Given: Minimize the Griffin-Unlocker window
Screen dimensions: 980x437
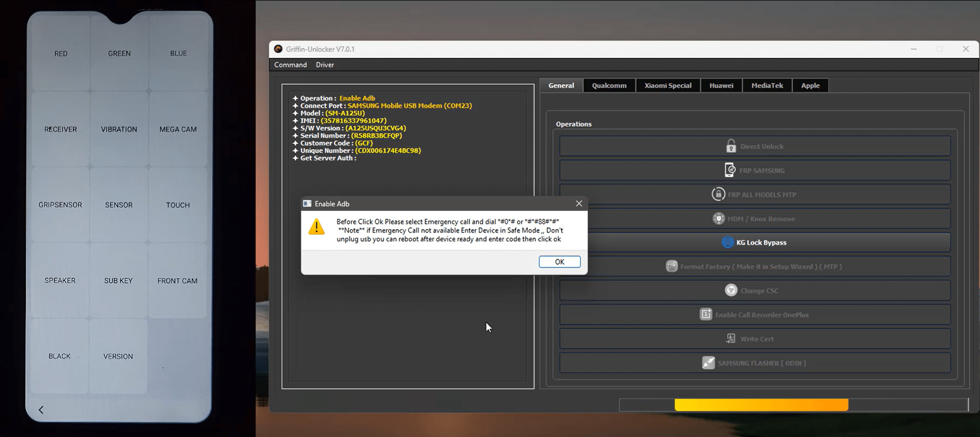Looking at the screenshot, I should pyautogui.click(x=913, y=49).
